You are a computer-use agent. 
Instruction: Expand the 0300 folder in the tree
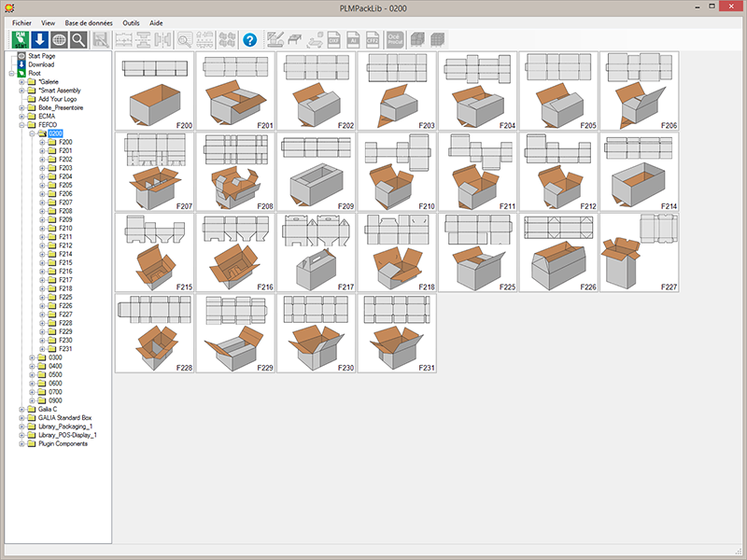(32, 357)
